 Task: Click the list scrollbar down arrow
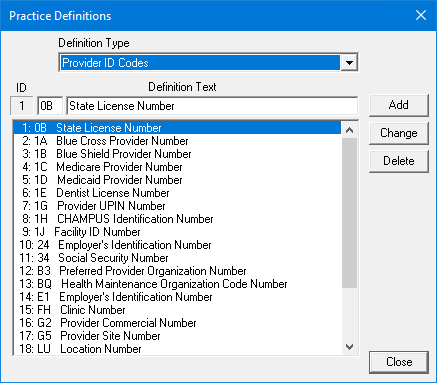click(x=349, y=347)
